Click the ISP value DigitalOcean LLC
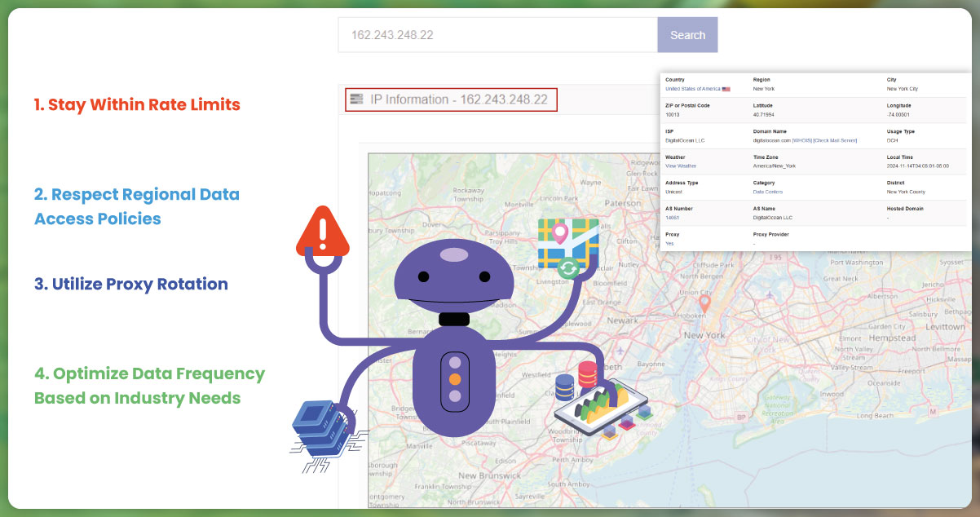Viewport: 980px width, 517px height. 685,140
